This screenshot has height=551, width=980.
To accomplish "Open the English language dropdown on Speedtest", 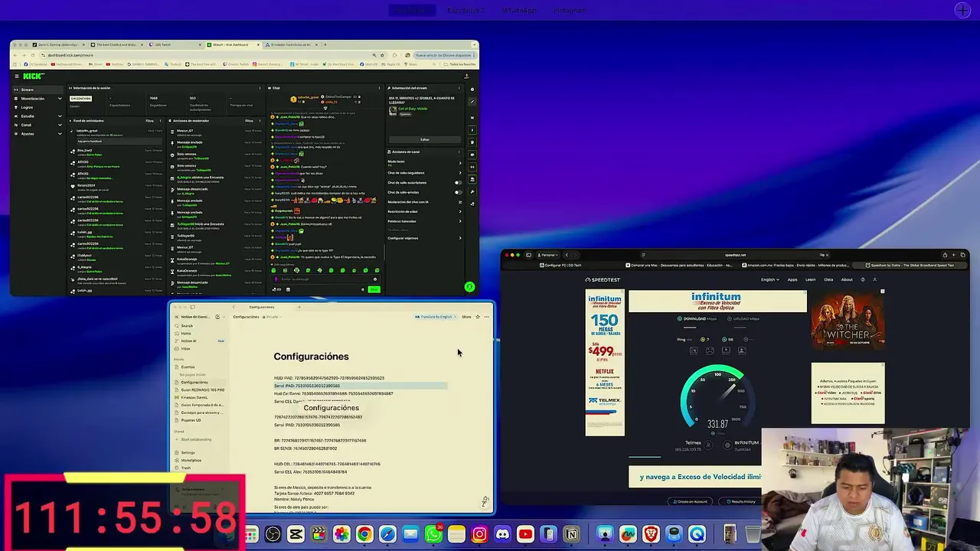I will point(770,279).
